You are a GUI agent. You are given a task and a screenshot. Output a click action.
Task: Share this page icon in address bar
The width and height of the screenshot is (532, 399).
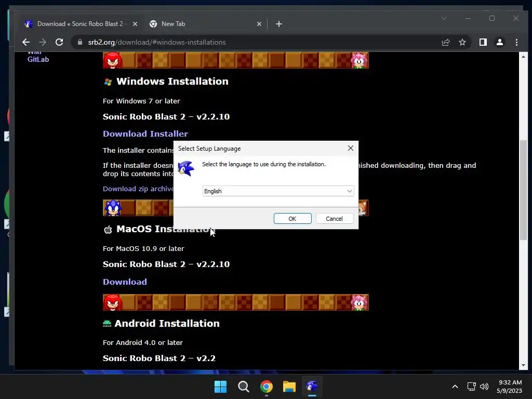point(445,42)
